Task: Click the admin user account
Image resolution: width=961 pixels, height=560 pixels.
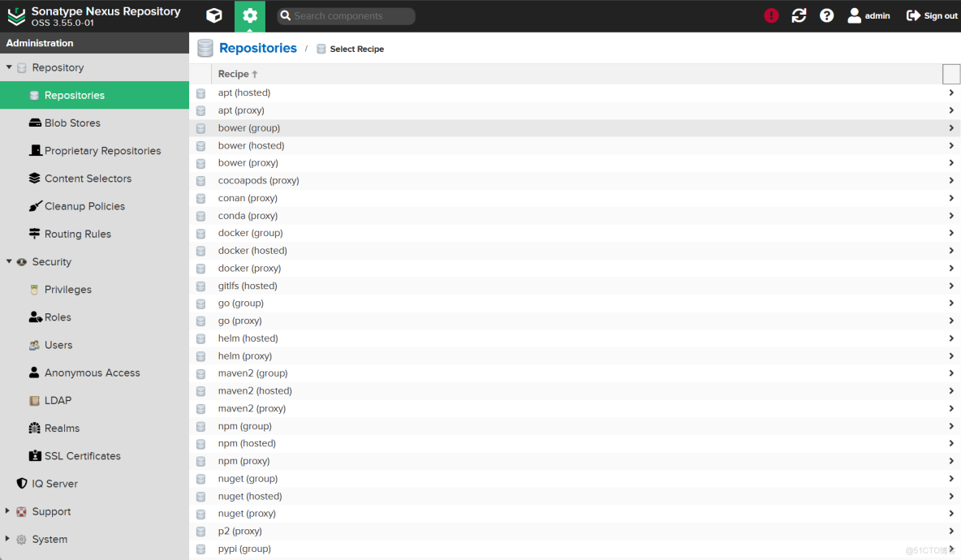Action: [868, 15]
